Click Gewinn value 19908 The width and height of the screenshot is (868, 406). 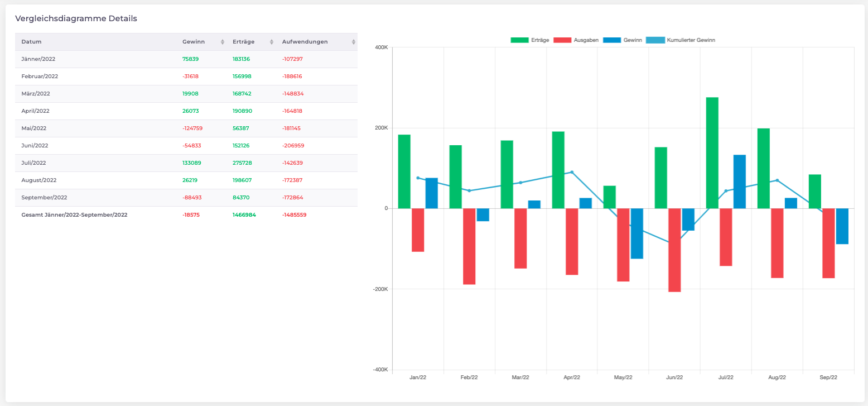(x=190, y=93)
